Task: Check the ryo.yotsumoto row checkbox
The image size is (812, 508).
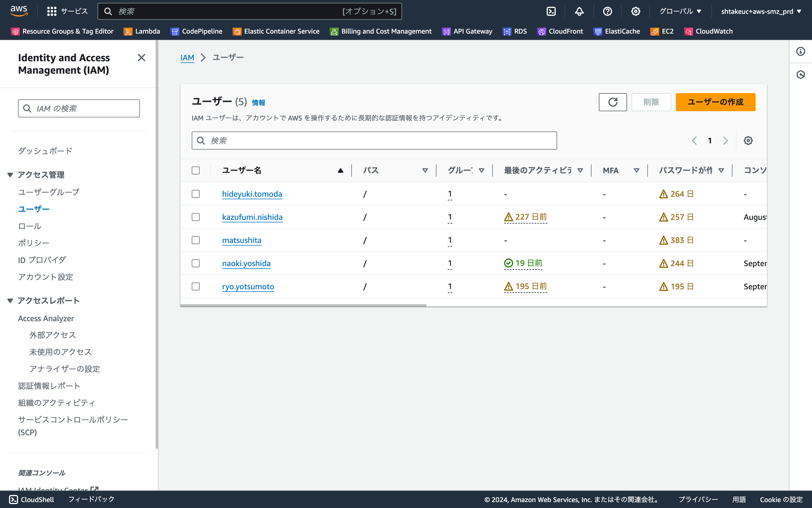Action: [196, 286]
